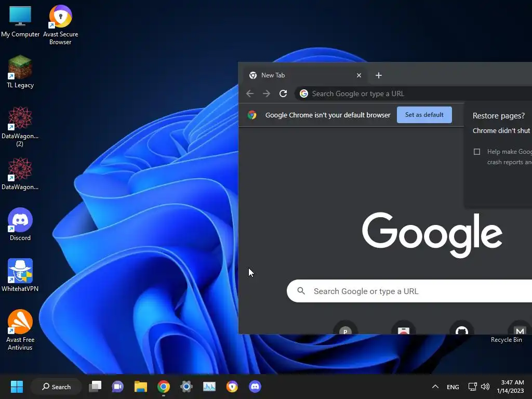Open the monitor graph app on the taskbar

(209, 387)
